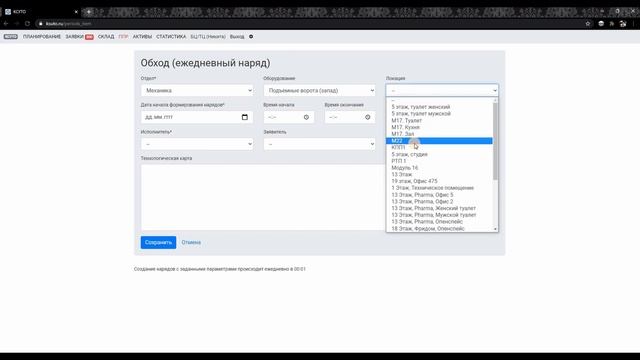Select 'РТП 1' location option
Viewport: 640px width, 360px height.
439,161
